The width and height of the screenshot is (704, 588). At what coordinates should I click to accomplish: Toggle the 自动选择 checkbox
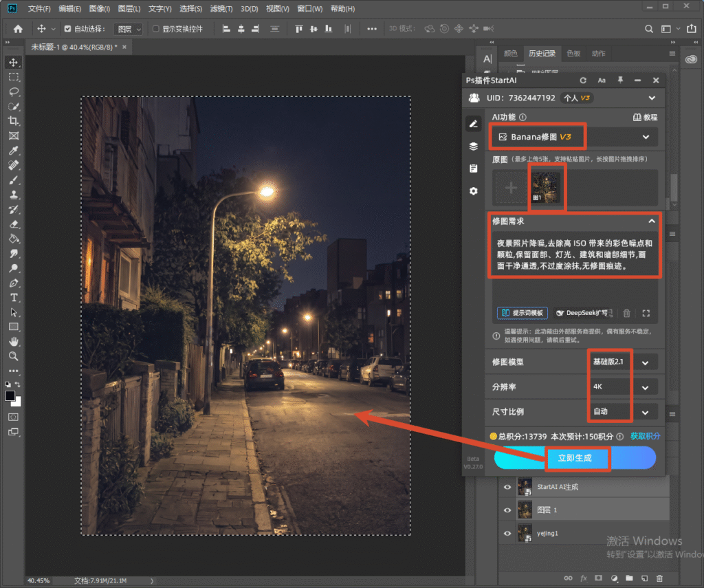67,29
